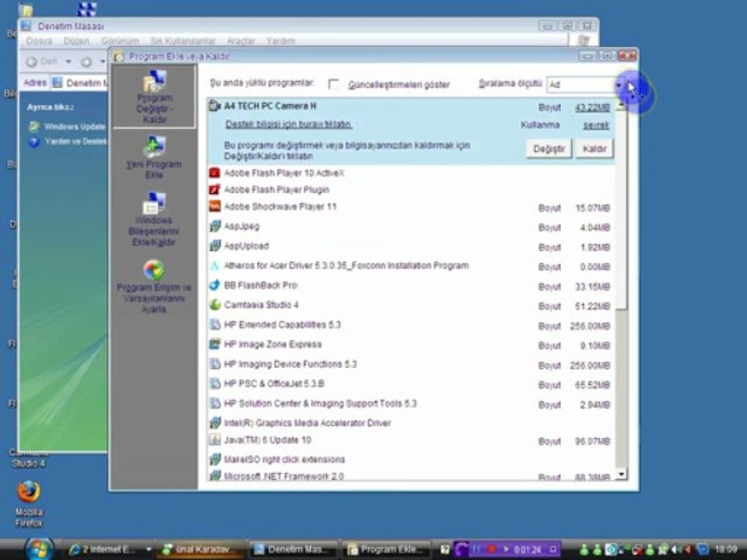Click the scrollbar up arrow in program list
Screen dimensions: 747x560
(621, 106)
